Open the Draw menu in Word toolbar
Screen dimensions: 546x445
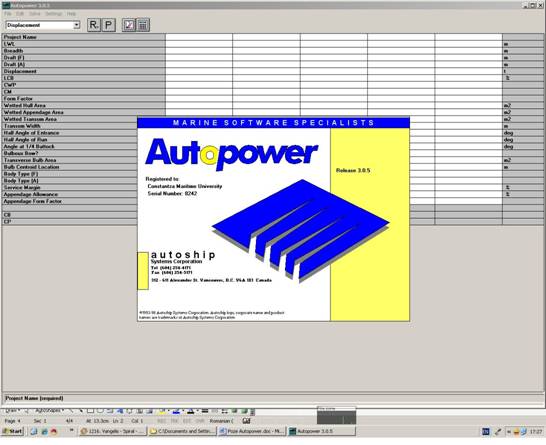[x=13, y=411]
